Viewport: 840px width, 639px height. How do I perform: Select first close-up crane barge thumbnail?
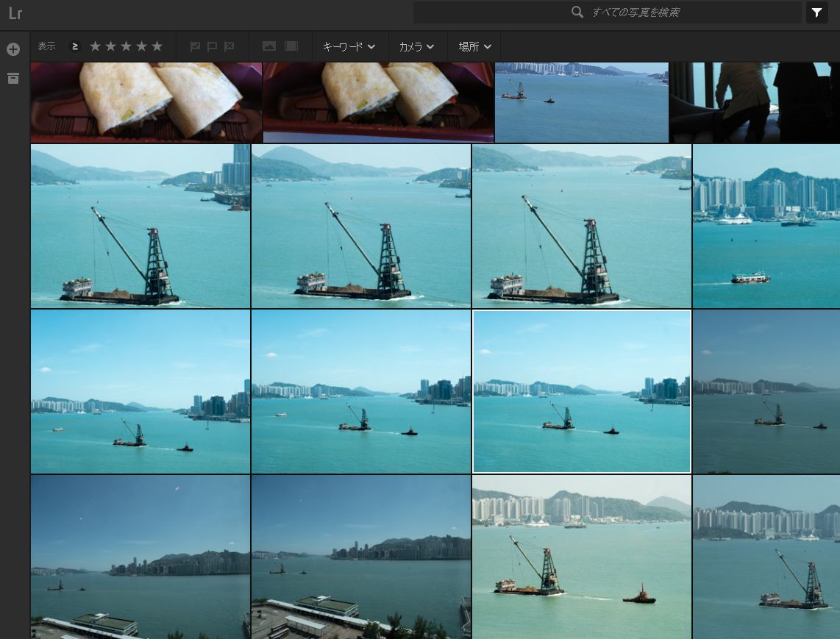[140, 226]
